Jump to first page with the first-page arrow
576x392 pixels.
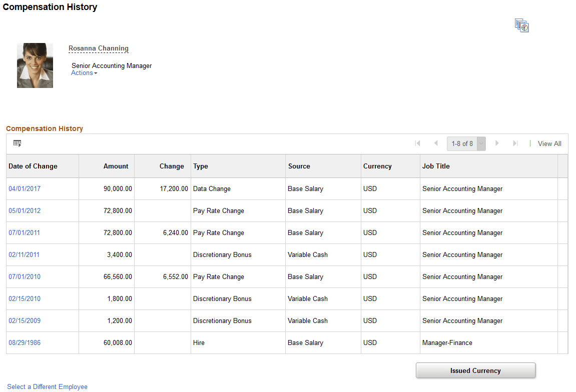click(x=418, y=143)
